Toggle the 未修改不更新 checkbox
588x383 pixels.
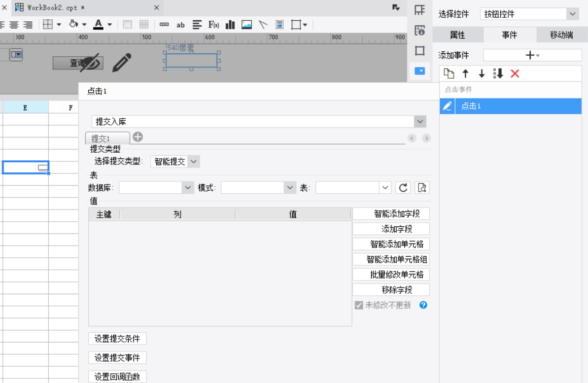359,305
